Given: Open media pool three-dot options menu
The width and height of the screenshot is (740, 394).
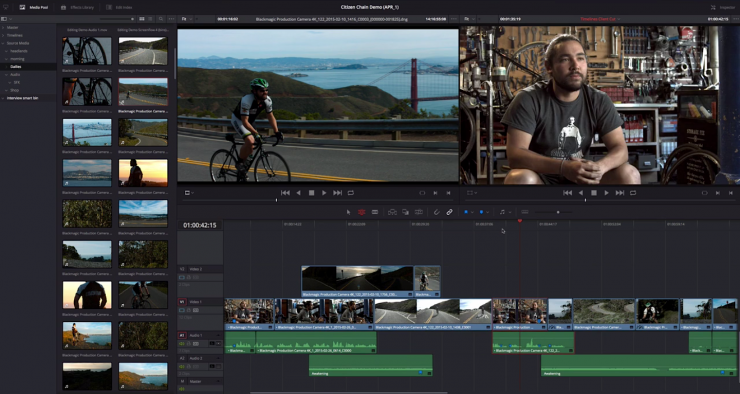Looking at the screenshot, I should point(171,19).
